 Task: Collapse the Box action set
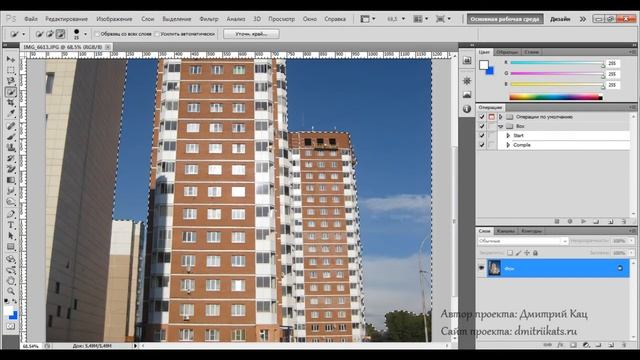pos(501,127)
